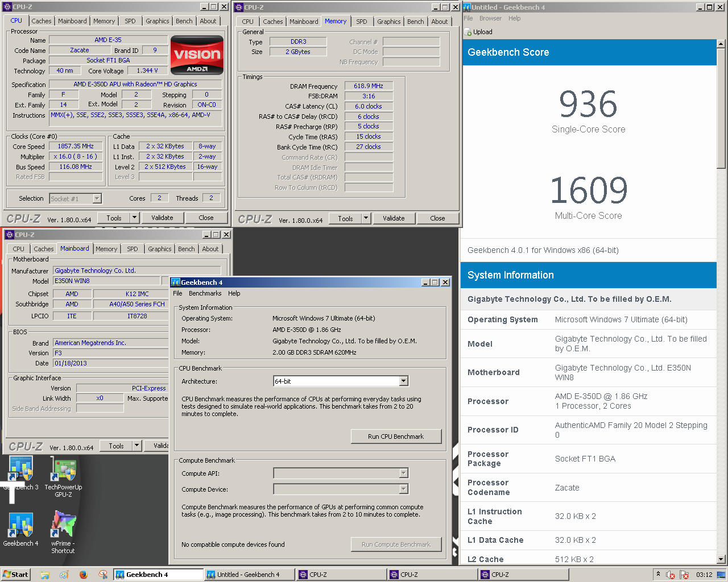Click Validate in CPU-Z CPU window
The height and width of the screenshot is (582, 728).
(162, 218)
